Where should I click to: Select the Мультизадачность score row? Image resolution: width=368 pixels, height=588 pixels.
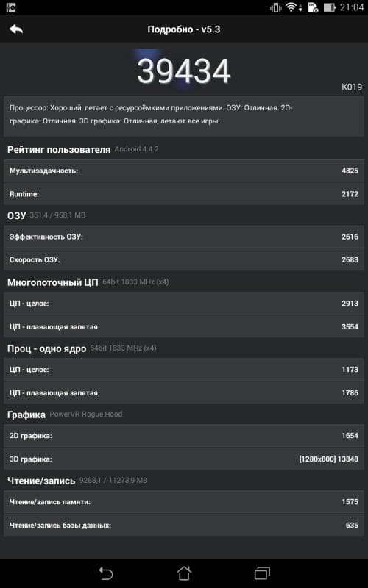click(x=184, y=171)
